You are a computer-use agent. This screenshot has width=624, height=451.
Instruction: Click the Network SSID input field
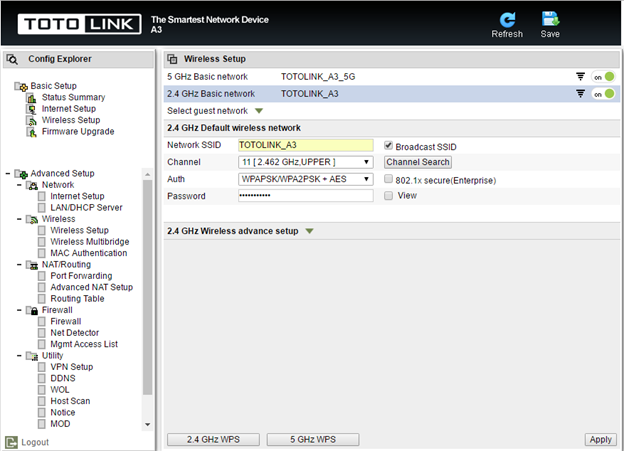[306, 145]
